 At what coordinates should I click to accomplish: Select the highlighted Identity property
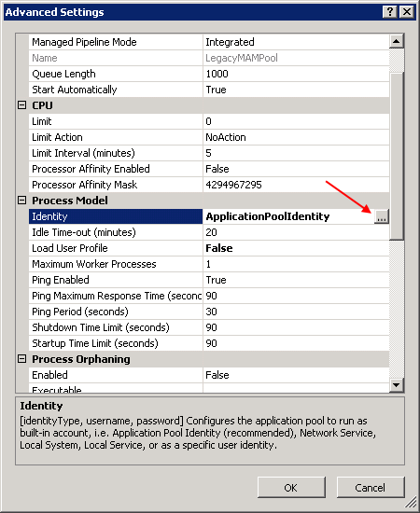(116, 216)
